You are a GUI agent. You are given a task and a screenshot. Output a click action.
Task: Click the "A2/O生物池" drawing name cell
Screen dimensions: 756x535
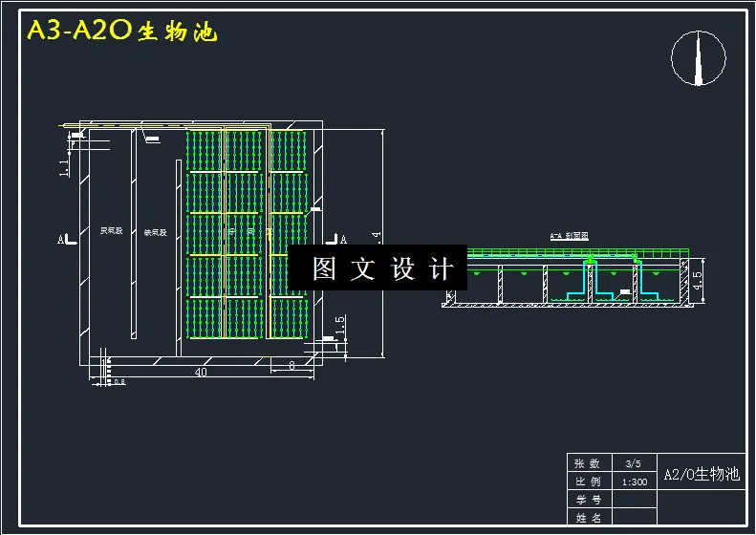(702, 471)
